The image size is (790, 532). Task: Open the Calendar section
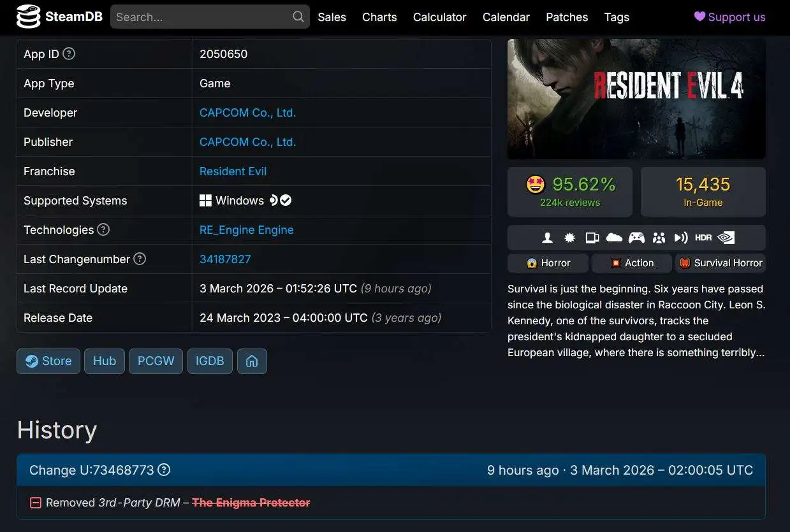pos(506,17)
